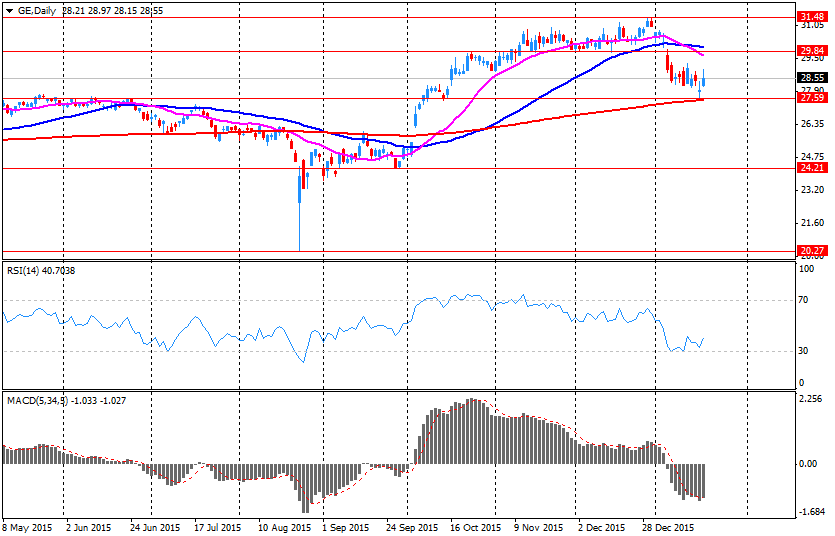The image size is (835, 536).
Task: Click the 26.35 value on price axis
Action: [x=811, y=124]
